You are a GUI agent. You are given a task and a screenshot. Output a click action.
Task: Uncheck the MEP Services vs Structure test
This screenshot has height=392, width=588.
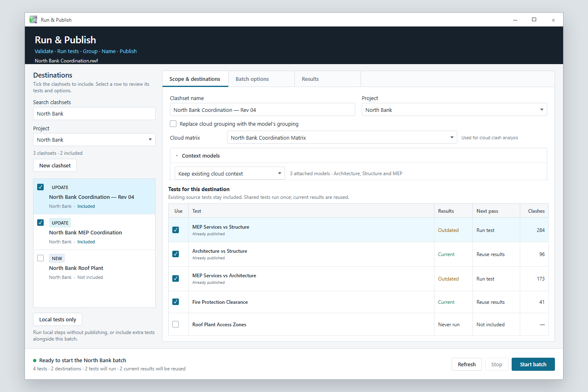(x=176, y=230)
